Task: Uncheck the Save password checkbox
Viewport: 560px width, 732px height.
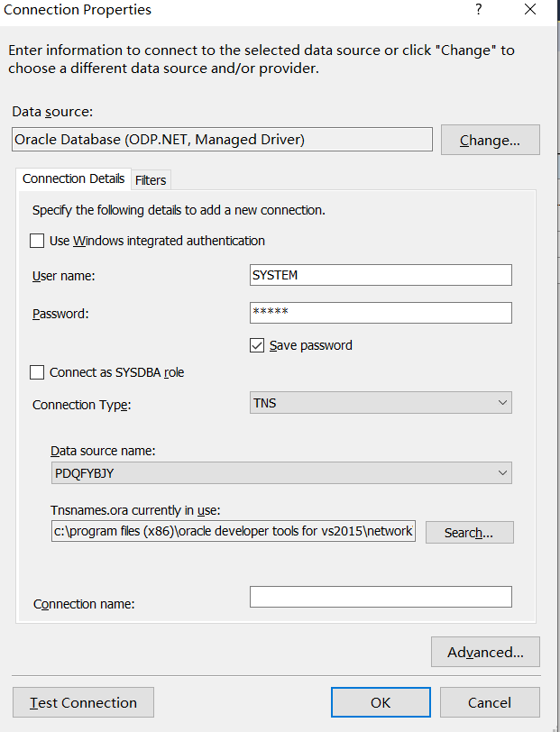Action: pos(257,345)
